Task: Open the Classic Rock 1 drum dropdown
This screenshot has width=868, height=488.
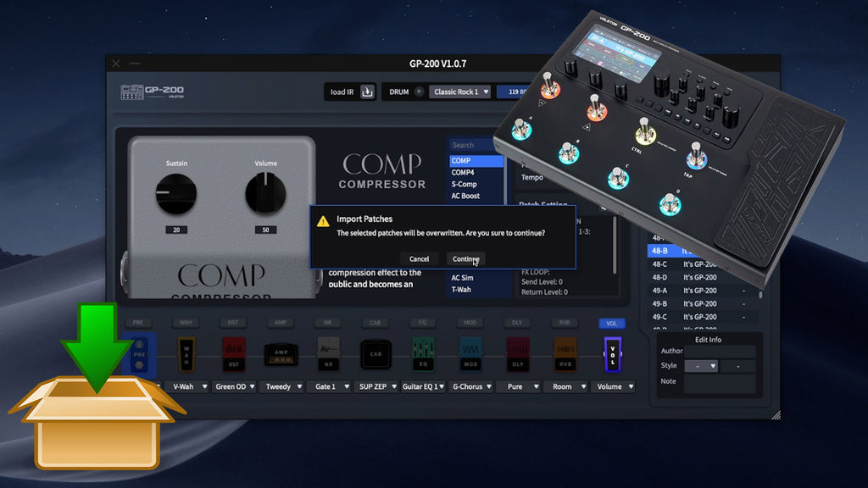Action: (459, 91)
